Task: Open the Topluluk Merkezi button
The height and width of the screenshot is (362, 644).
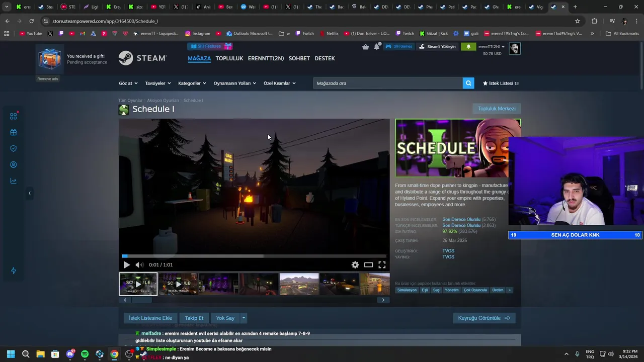Action: pyautogui.click(x=497, y=109)
